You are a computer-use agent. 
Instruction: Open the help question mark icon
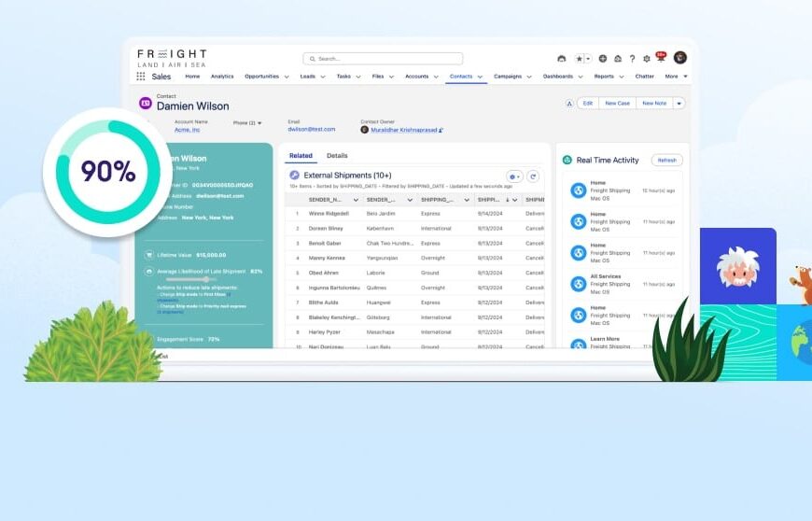pos(632,59)
